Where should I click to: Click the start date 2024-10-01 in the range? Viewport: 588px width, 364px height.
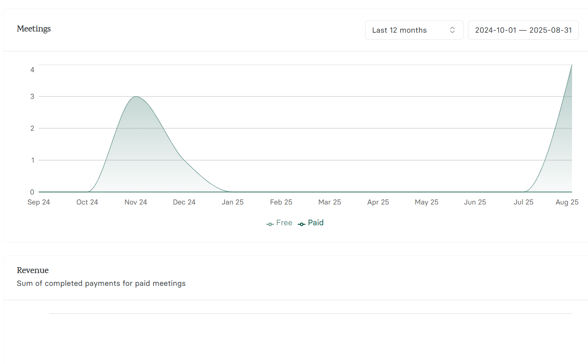[x=496, y=30]
